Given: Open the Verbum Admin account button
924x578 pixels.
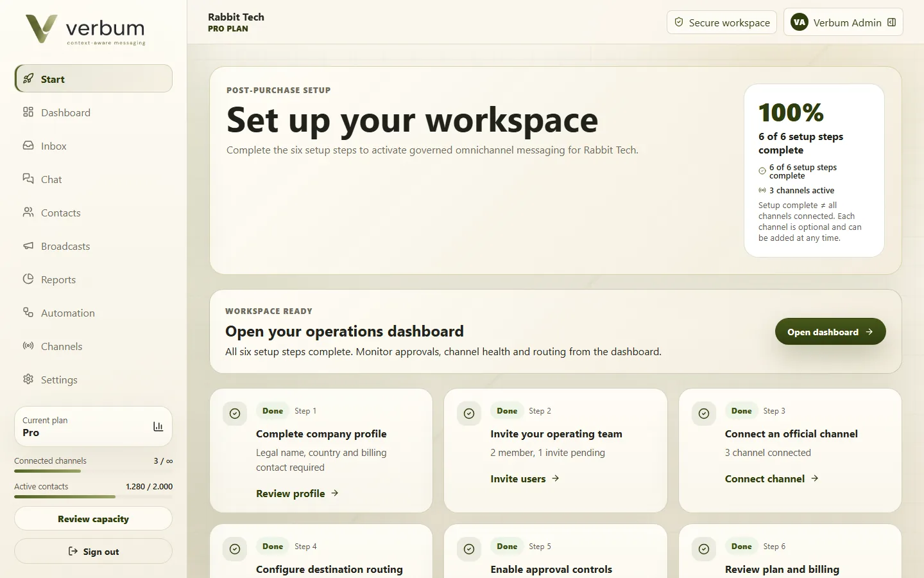Looking at the screenshot, I should 843,22.
